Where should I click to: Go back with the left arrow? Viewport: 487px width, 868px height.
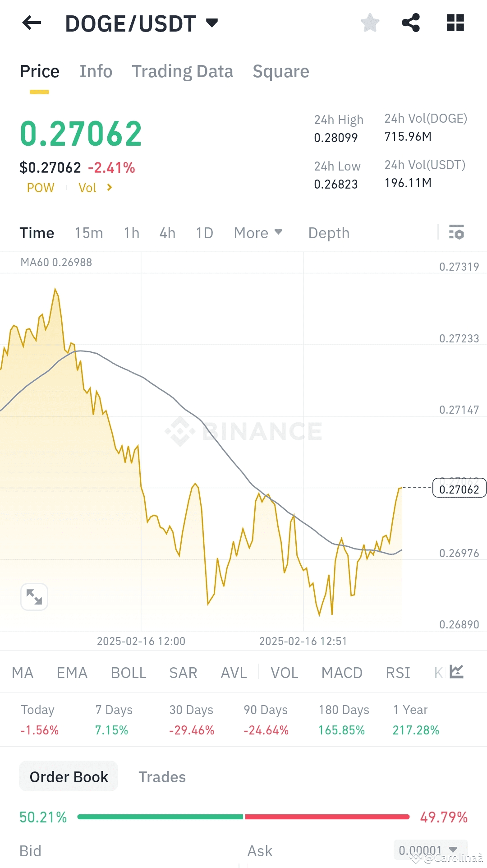click(x=32, y=23)
